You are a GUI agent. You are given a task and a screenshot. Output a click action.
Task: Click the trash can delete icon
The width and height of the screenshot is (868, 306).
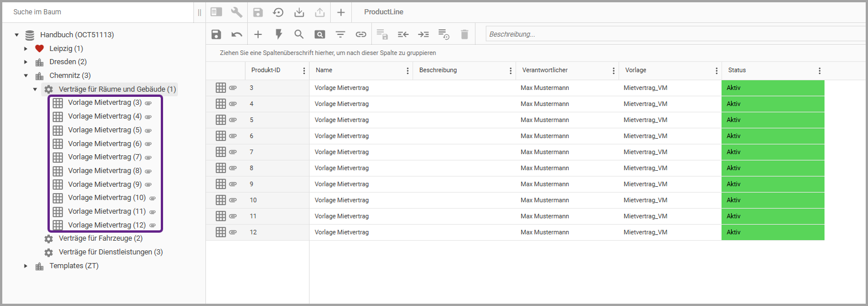[x=465, y=34]
